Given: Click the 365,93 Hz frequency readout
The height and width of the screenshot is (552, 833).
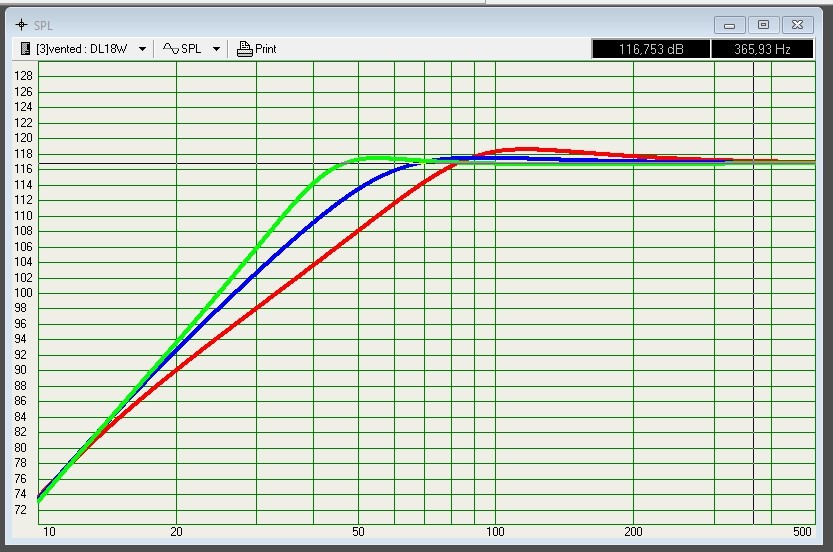Looking at the screenshot, I should [x=762, y=49].
